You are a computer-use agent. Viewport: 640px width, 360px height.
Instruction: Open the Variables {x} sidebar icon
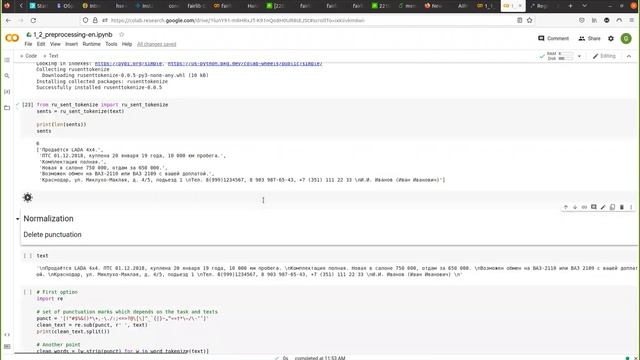pos(7,91)
